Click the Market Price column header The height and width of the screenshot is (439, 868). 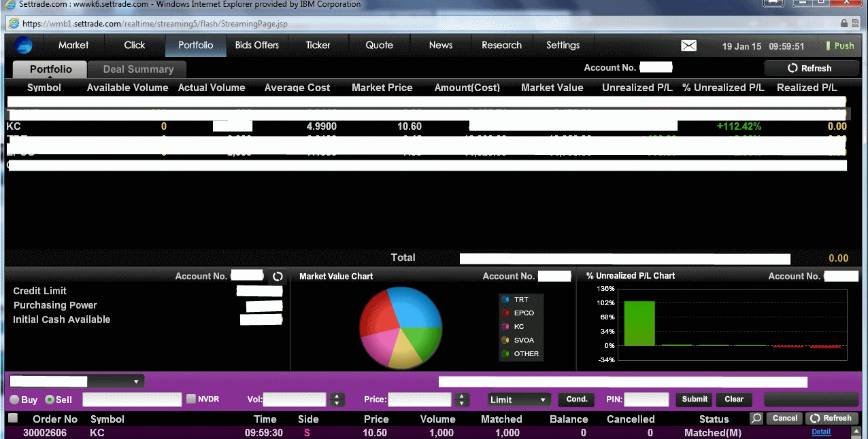[382, 88]
